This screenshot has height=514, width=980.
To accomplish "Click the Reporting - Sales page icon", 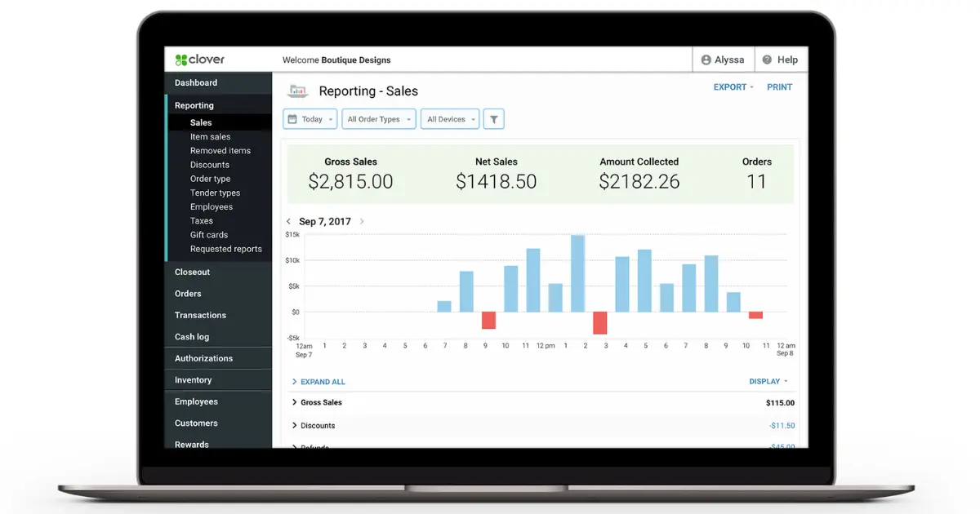I will [297, 91].
